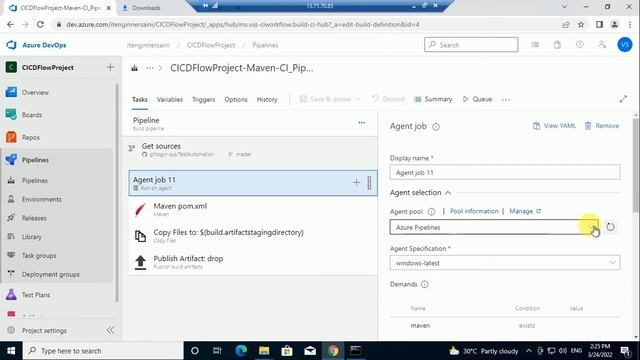
Task: Collapse the sidebar with double chevron
Action: pos(110,330)
